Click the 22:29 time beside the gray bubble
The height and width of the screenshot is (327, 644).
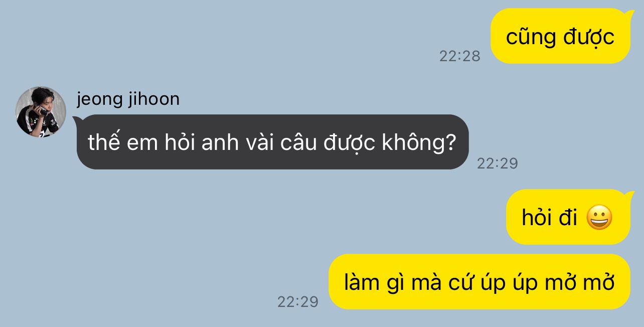tap(498, 163)
